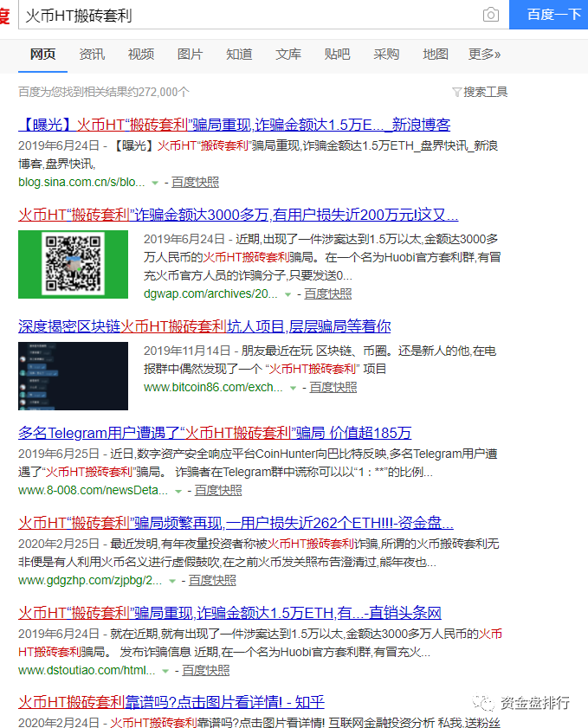Click the dark chat screenshot thumbnail

73,376
